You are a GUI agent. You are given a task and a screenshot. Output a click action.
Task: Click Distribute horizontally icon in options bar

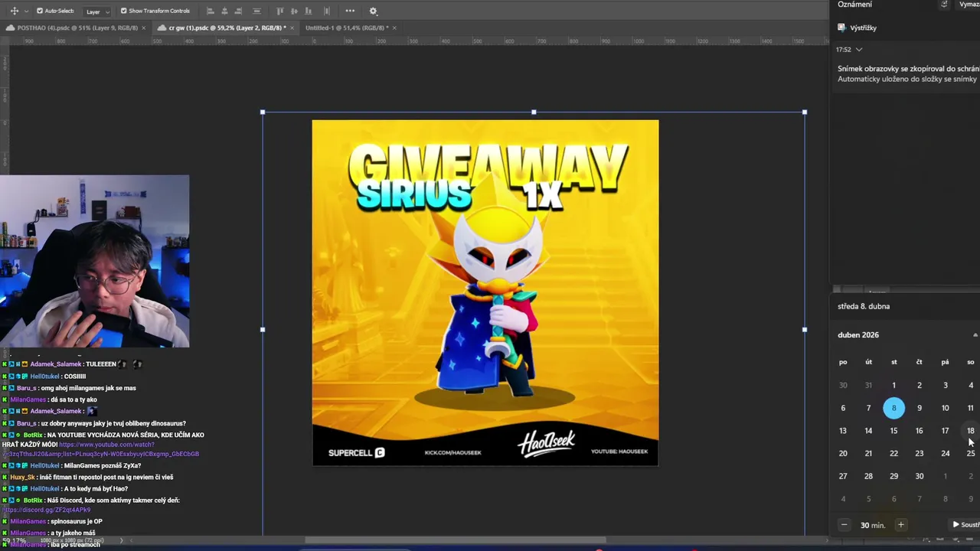click(327, 11)
